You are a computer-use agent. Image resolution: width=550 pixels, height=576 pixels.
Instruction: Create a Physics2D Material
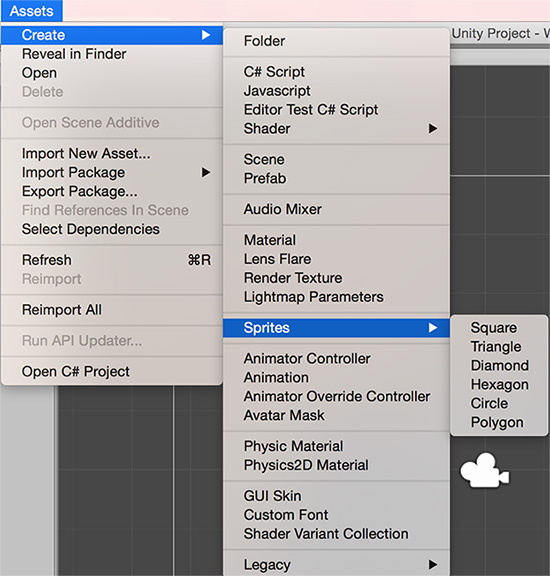(336, 465)
